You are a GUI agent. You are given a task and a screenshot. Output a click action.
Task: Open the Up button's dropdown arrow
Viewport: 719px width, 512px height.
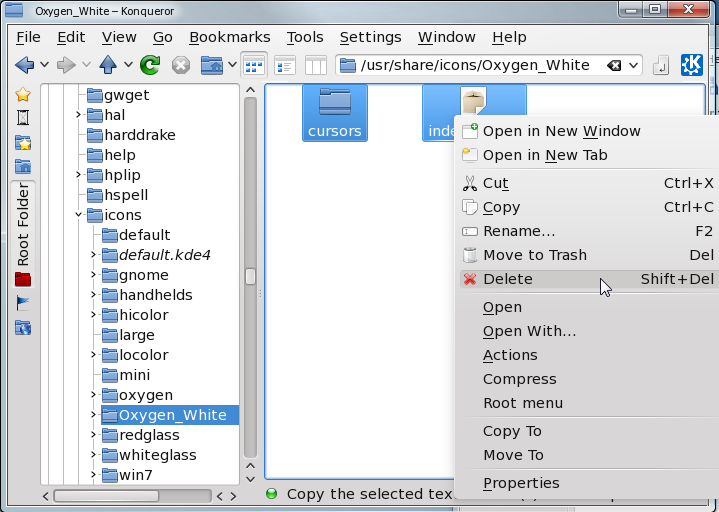128,65
